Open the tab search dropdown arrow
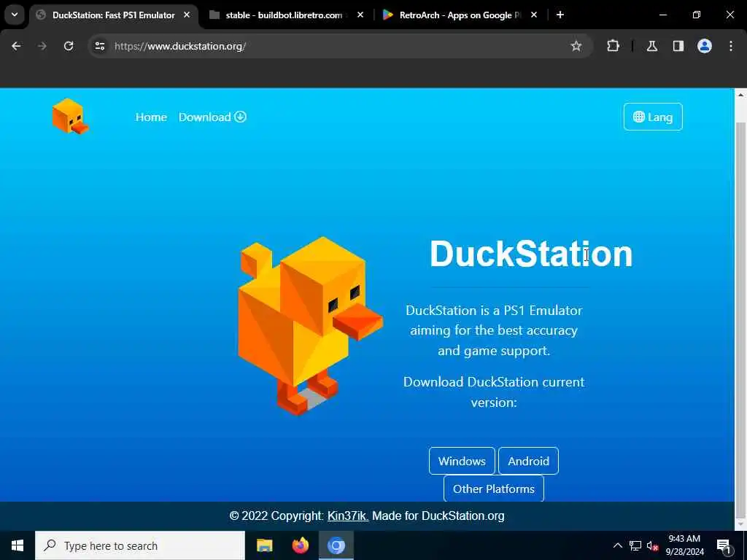 [15, 15]
